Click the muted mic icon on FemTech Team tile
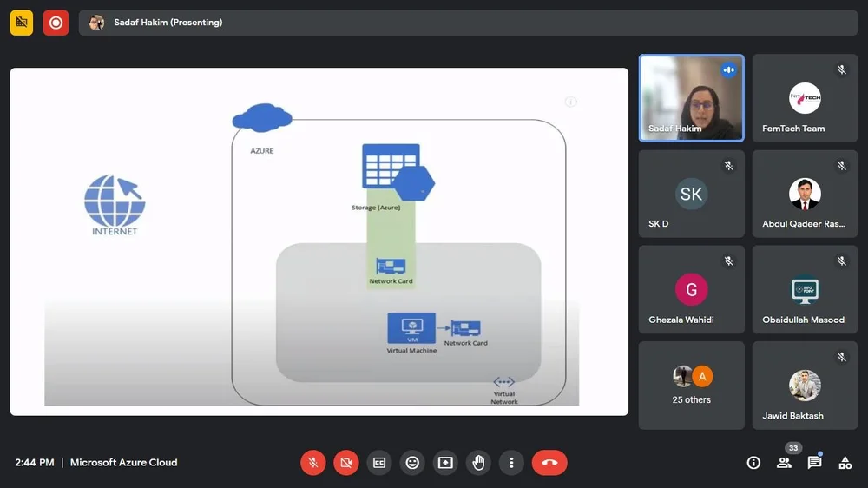 click(841, 69)
